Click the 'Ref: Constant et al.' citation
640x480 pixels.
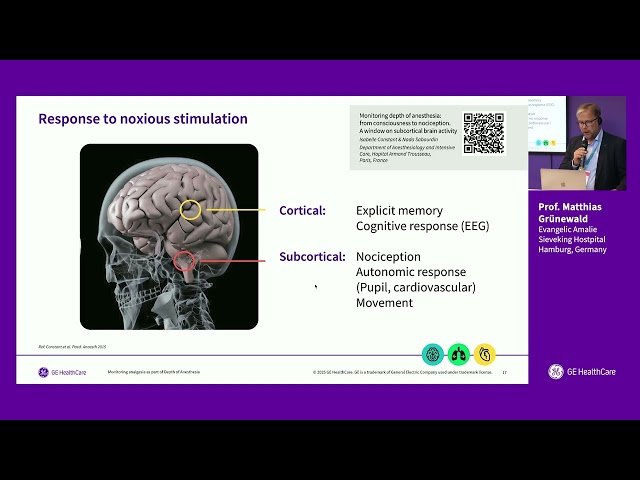point(72,346)
